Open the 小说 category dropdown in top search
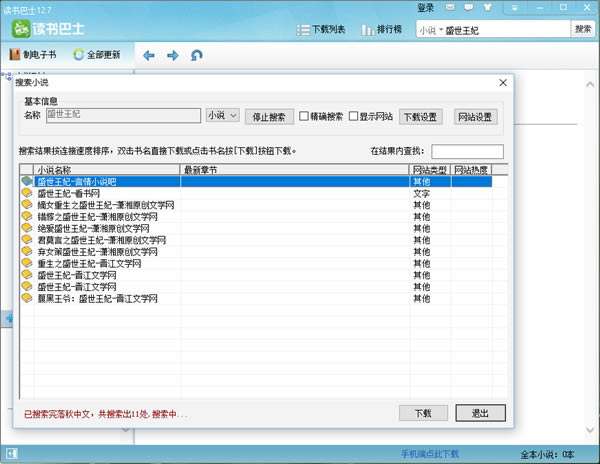This screenshot has height=464, width=600. pyautogui.click(x=431, y=30)
